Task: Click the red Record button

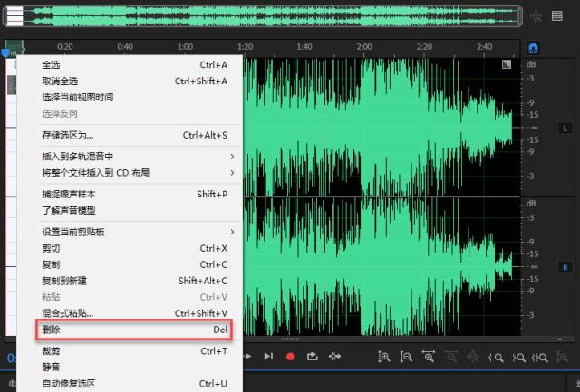Action: click(290, 357)
